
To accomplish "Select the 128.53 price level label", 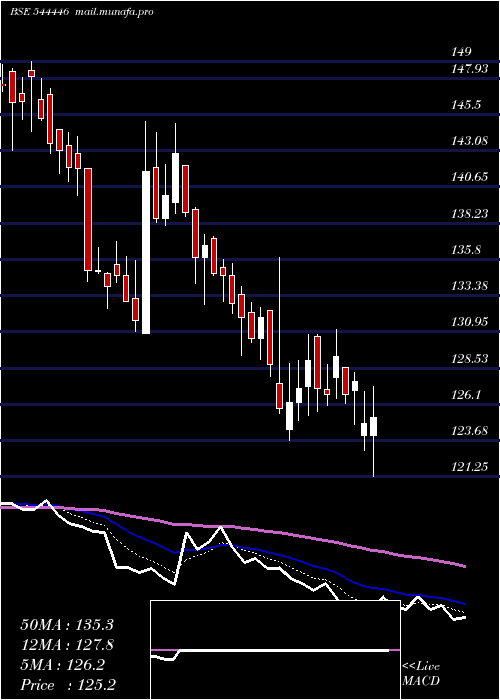I will coord(469,358).
